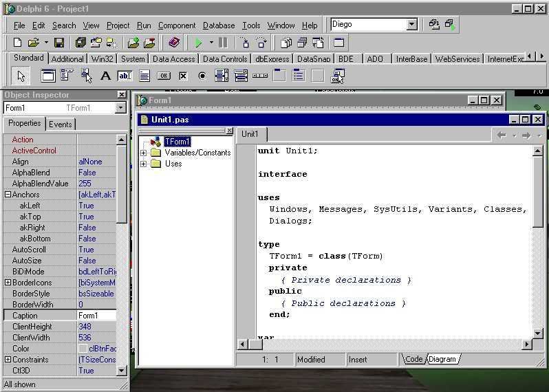549x392 pixels.
Task: Click the New Items toolbar icon
Action: coord(17,43)
